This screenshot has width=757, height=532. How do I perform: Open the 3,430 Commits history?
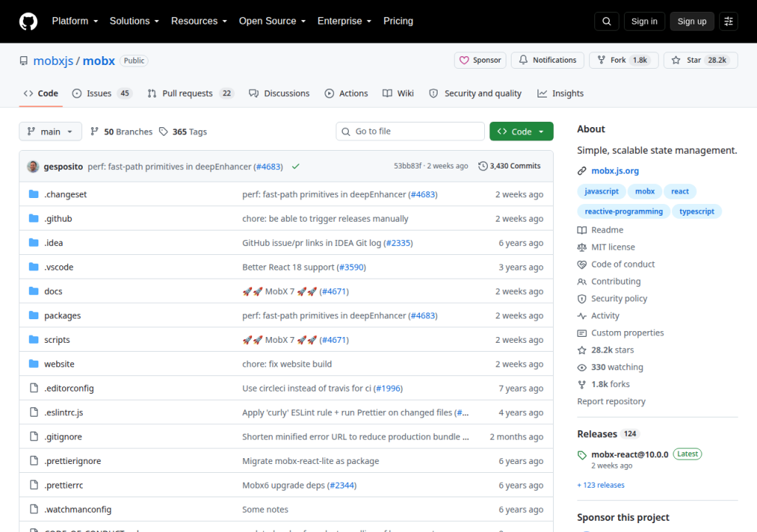tap(509, 166)
